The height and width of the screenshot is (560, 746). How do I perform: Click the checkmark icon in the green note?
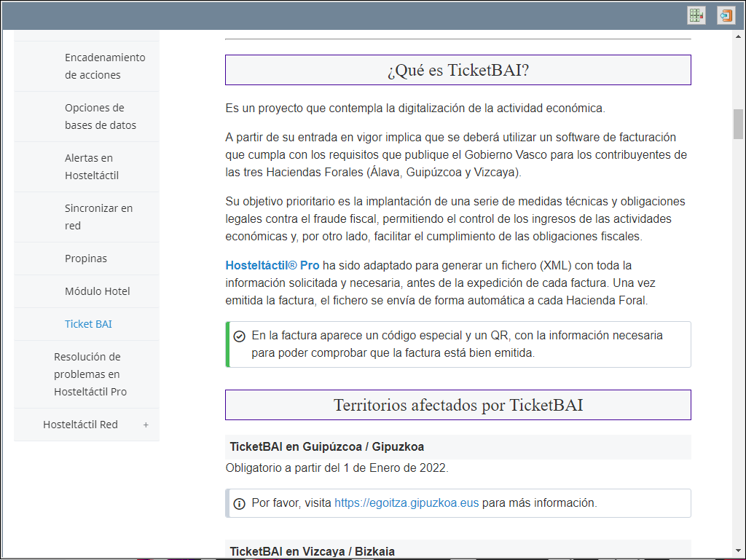coord(239,336)
